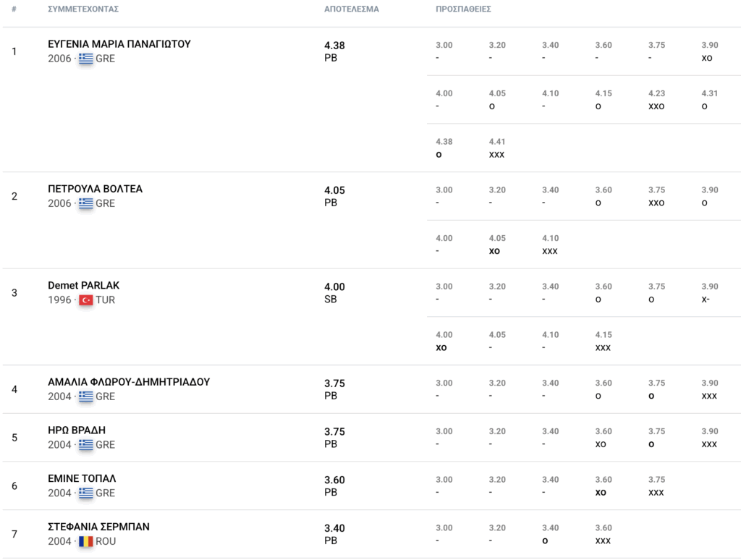Click the 4.38 PB winning result
The height and width of the screenshot is (560, 741).
point(334,51)
